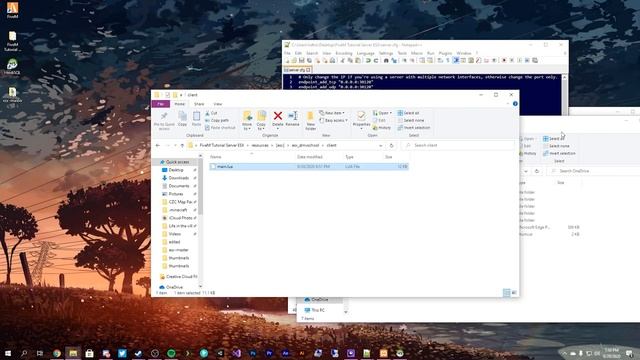Viewport: 640px width, 360px height.
Task: Open the Easy access dropdown
Action: coord(333,120)
